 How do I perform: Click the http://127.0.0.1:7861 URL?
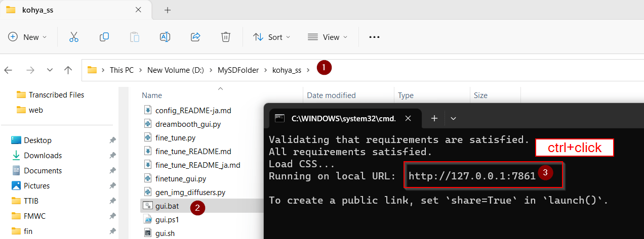pyautogui.click(x=472, y=176)
